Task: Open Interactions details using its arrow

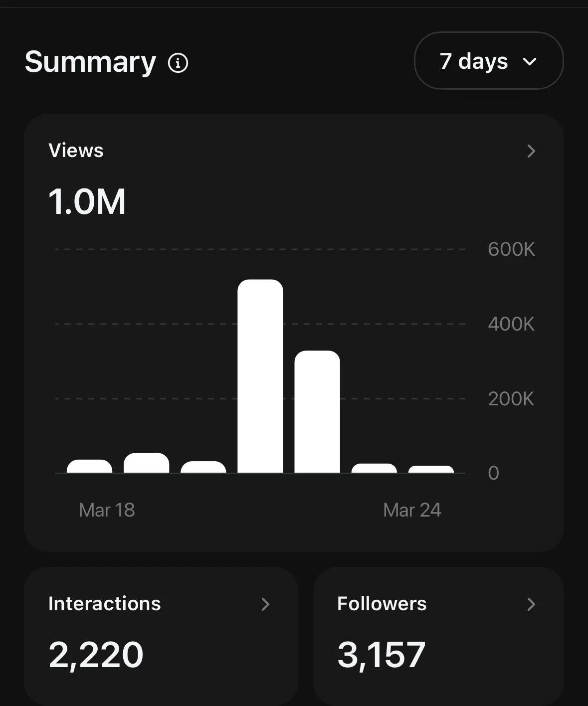Action: [x=266, y=604]
